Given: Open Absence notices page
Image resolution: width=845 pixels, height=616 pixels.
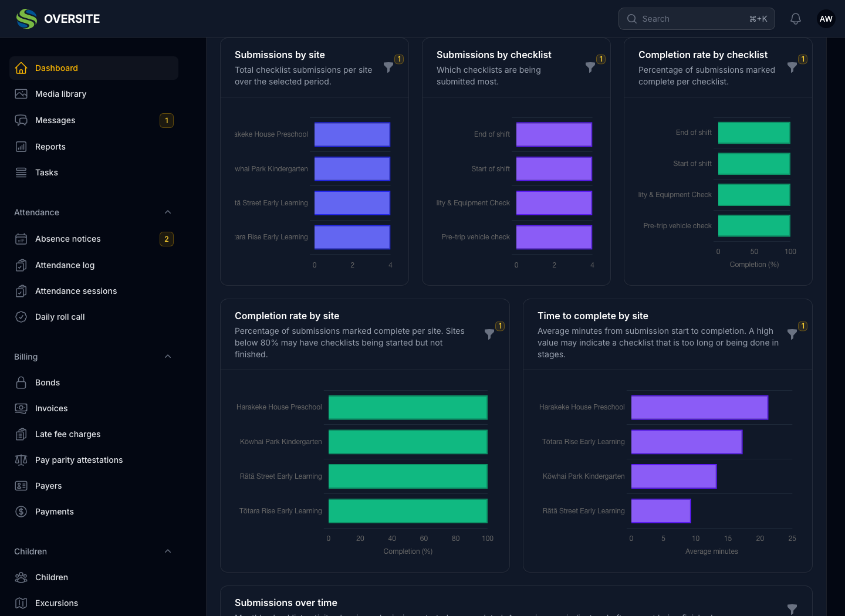Looking at the screenshot, I should (94, 239).
